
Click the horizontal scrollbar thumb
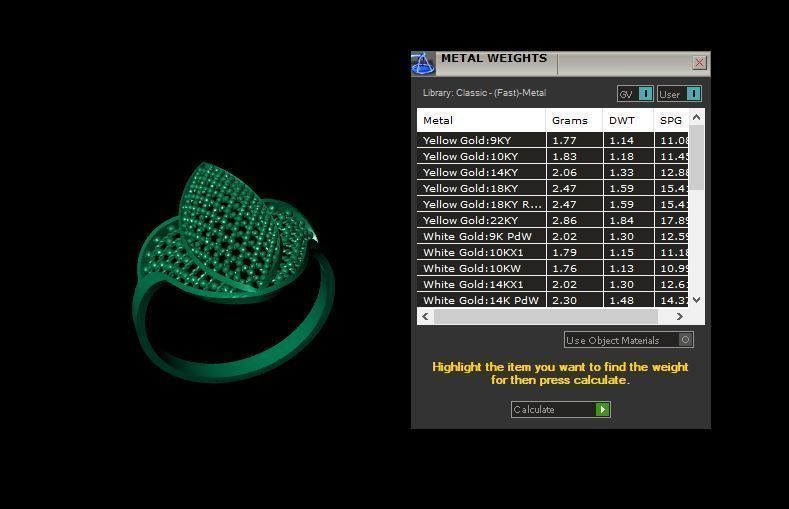[546, 316]
